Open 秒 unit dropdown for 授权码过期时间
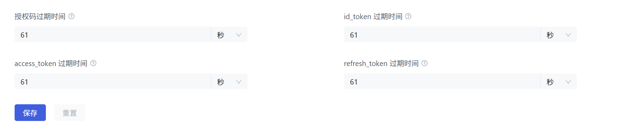The width and height of the screenshot is (644, 130). point(229,34)
